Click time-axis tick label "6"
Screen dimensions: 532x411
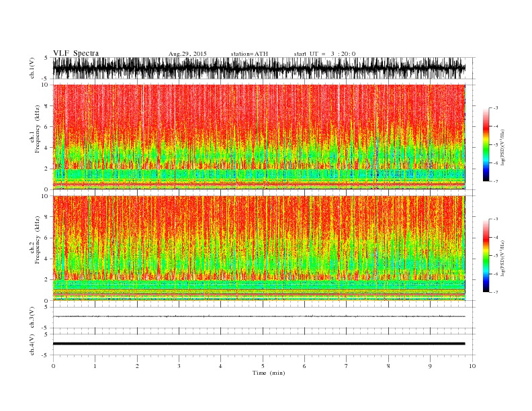click(x=305, y=366)
